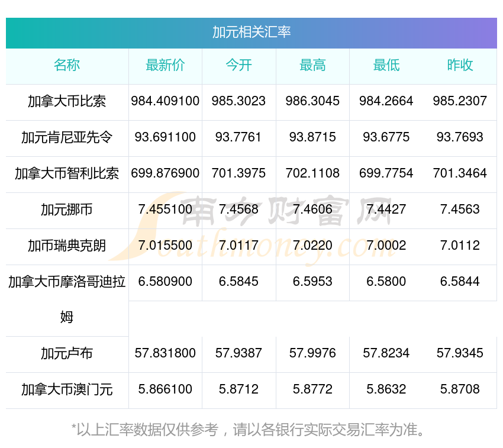The width and height of the screenshot is (503, 448).
Task: Click the row name 加元挪币
Action: [x=67, y=210]
